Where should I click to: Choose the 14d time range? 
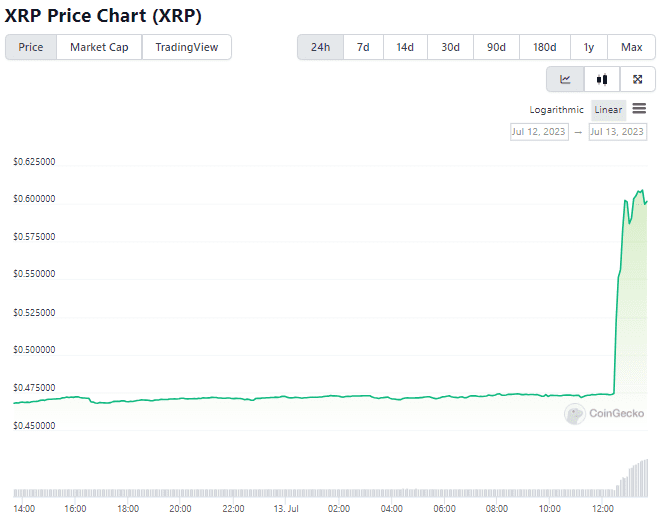(405, 47)
